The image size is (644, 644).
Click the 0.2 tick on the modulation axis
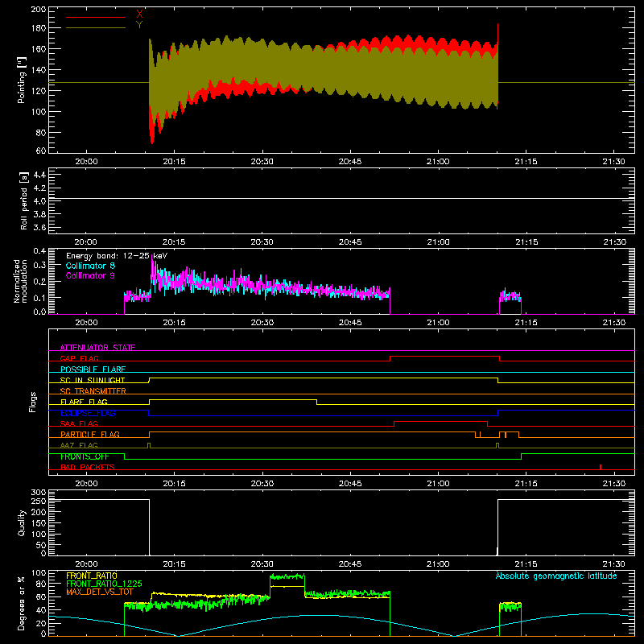point(39,281)
